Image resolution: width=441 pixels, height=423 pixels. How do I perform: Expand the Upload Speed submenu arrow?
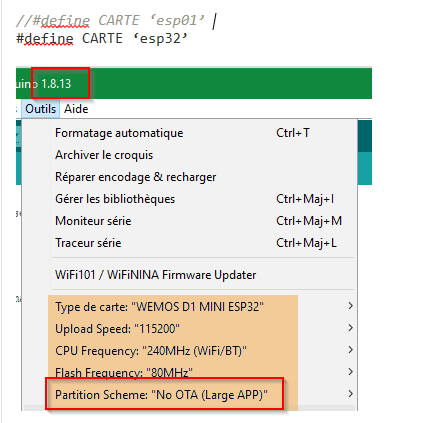(350, 328)
